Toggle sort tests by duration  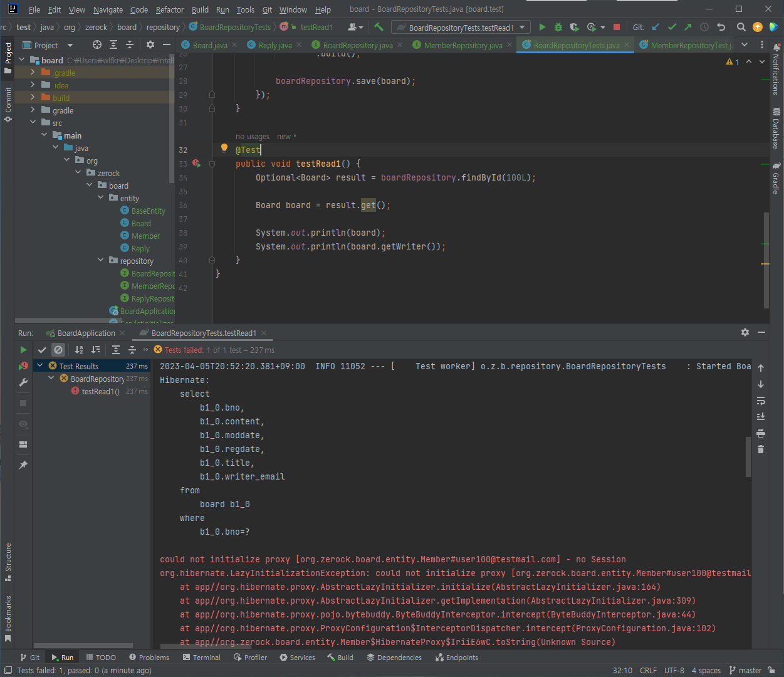tap(95, 350)
